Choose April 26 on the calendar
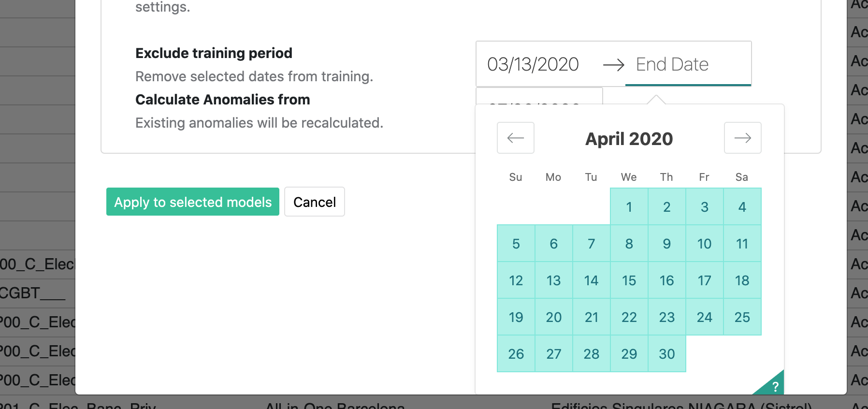The height and width of the screenshot is (409, 868). [516, 353]
